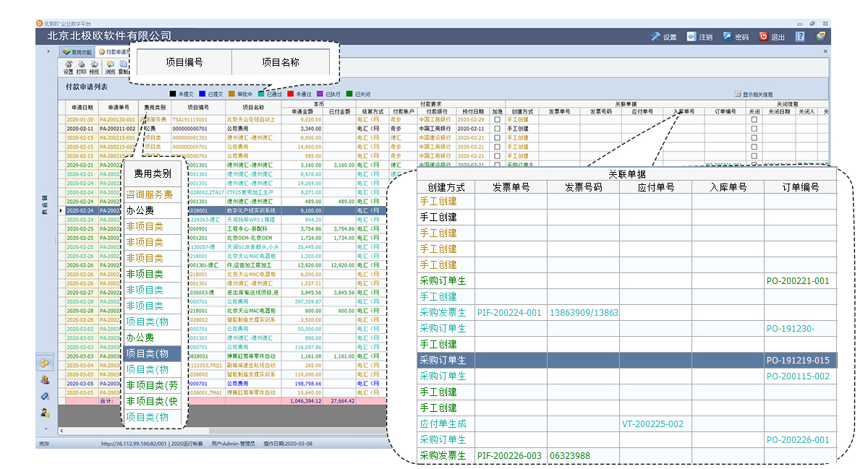
Task: Check 关闭 for the 8,000.00 row
Action: 754,137
